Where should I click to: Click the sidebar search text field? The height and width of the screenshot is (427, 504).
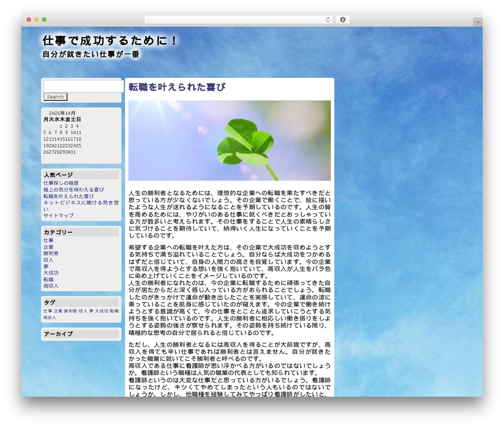click(83, 86)
